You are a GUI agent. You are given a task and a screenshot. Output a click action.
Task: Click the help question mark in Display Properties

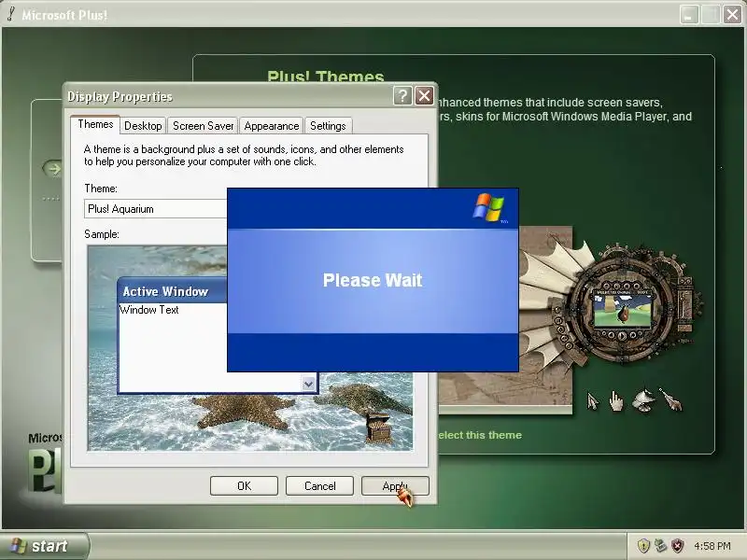[x=402, y=96]
